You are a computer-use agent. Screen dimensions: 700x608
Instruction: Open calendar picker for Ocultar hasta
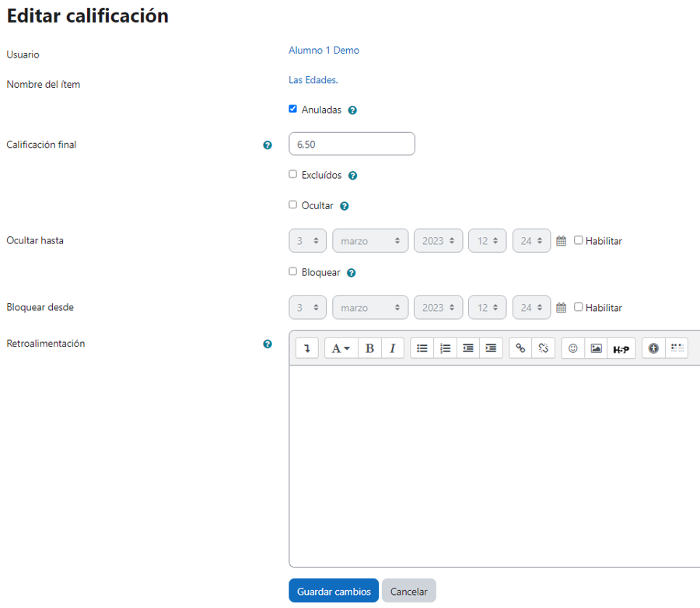[562, 241]
